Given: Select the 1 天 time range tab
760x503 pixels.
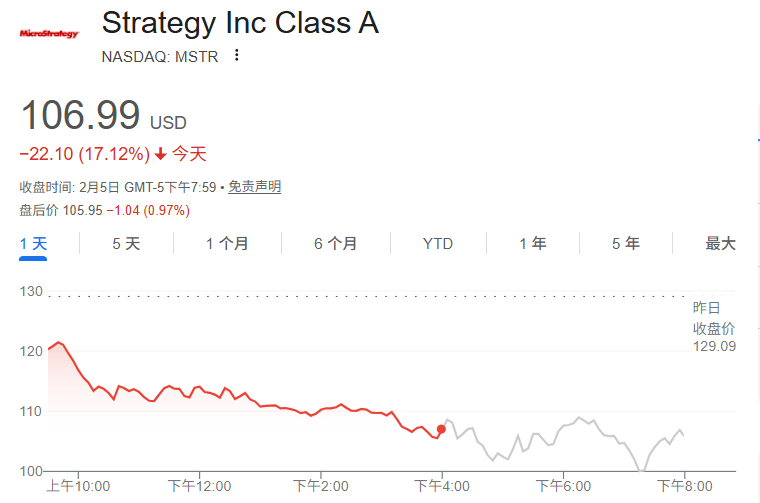Looking at the screenshot, I should coord(34,243).
